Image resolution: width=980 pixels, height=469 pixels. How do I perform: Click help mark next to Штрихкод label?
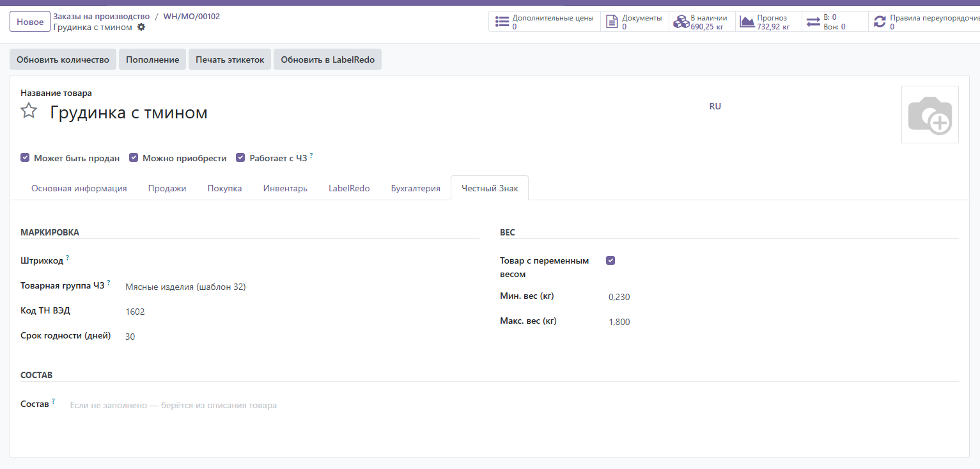pos(68,257)
